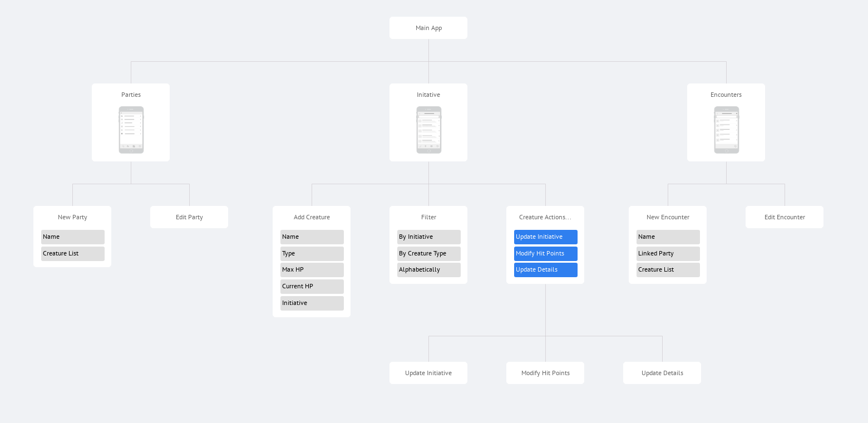Image resolution: width=868 pixels, height=423 pixels.
Task: Click the Type field in Add Creature
Action: [312, 254]
